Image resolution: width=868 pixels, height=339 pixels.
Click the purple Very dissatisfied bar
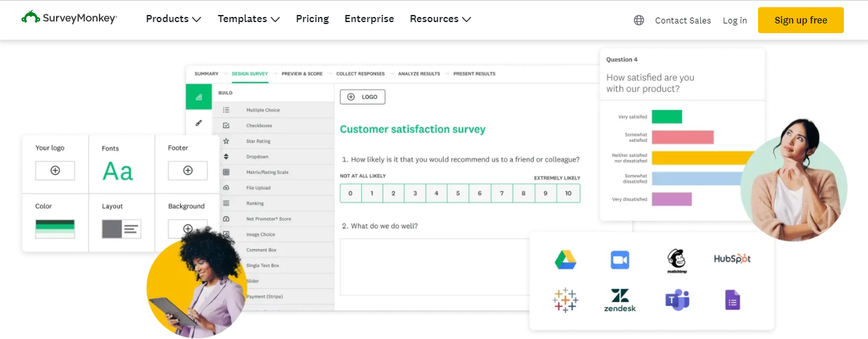[x=671, y=199]
